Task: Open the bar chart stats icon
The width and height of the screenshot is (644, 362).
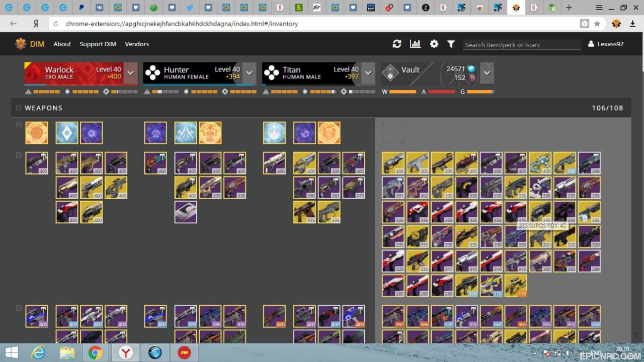Action: tap(415, 44)
